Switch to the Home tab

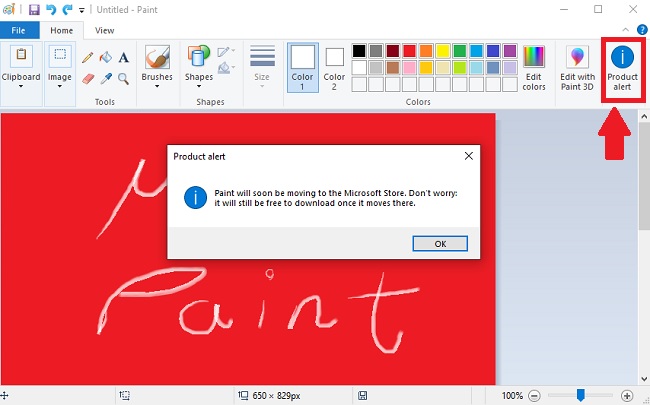61,30
